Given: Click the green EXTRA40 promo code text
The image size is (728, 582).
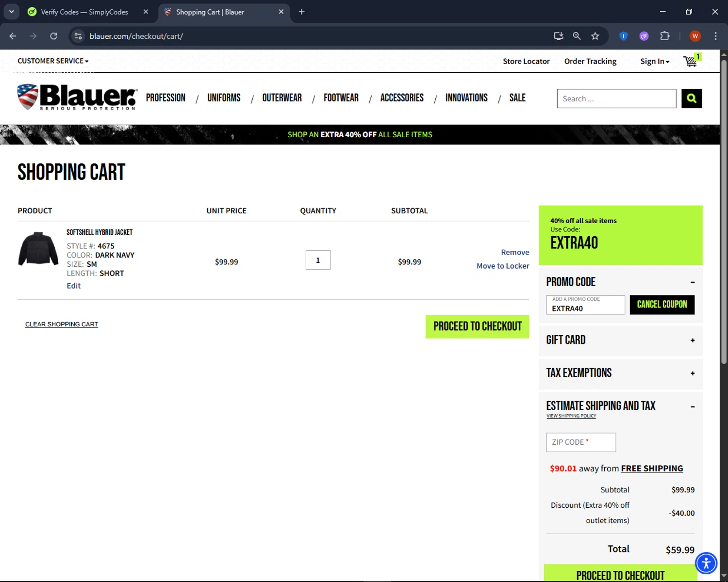Looking at the screenshot, I should (x=574, y=242).
